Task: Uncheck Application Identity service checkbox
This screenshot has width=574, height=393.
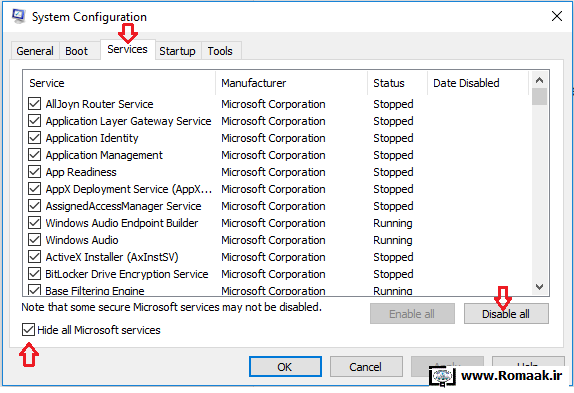Action: pos(34,138)
